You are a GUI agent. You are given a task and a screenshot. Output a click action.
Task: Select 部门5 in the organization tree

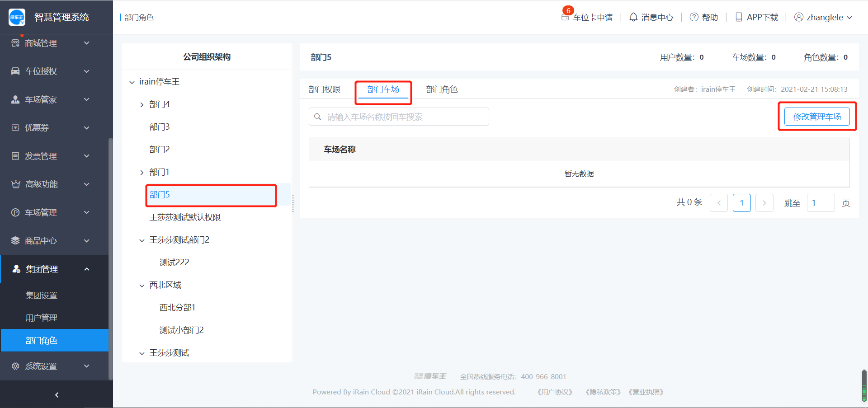pos(160,195)
